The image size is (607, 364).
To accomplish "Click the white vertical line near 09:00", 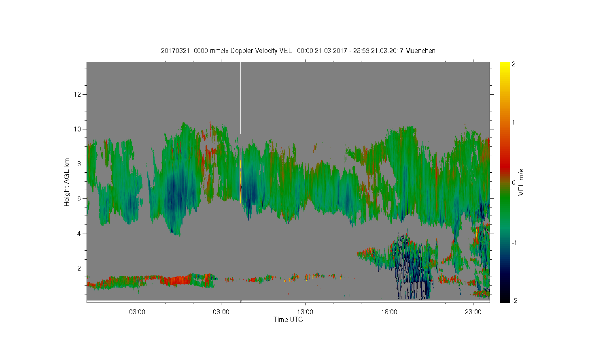I will tap(240, 98).
